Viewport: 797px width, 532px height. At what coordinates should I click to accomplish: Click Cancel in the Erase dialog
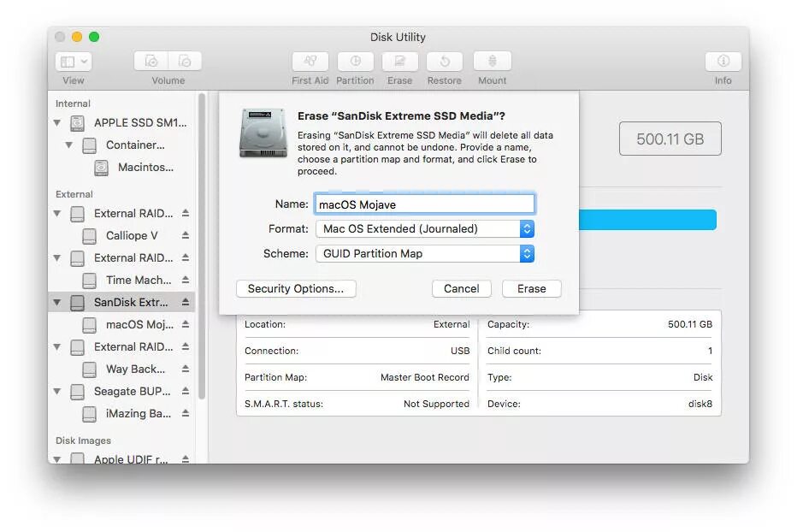[462, 288]
